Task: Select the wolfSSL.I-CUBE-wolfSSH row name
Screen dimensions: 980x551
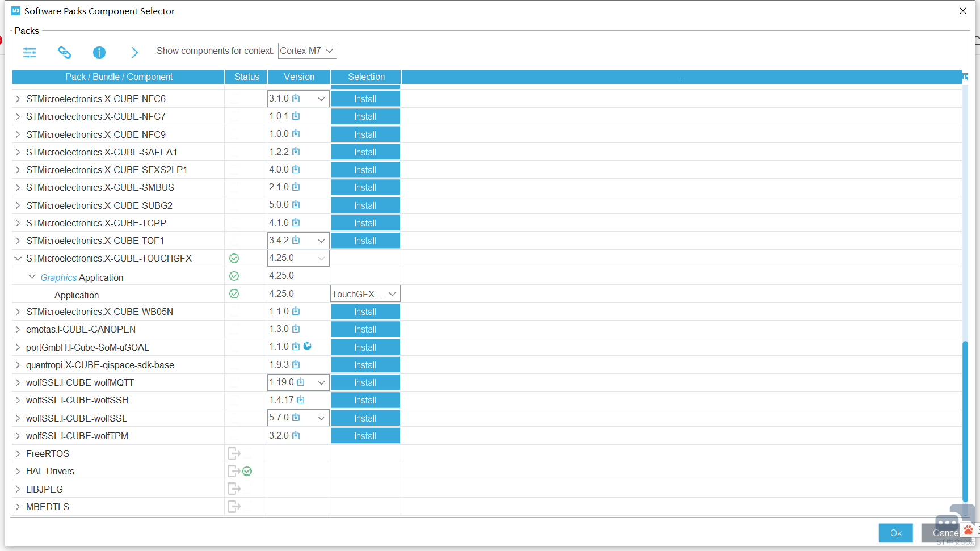Action: click(77, 400)
